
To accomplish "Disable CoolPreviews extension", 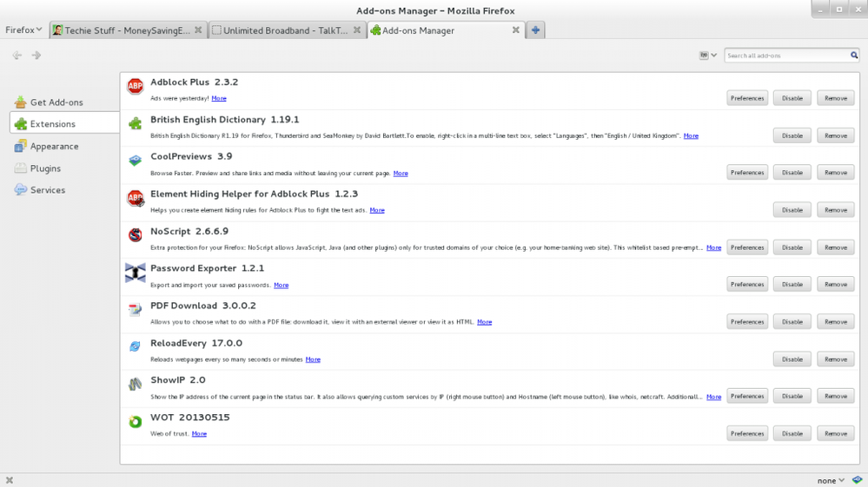I will [x=792, y=173].
